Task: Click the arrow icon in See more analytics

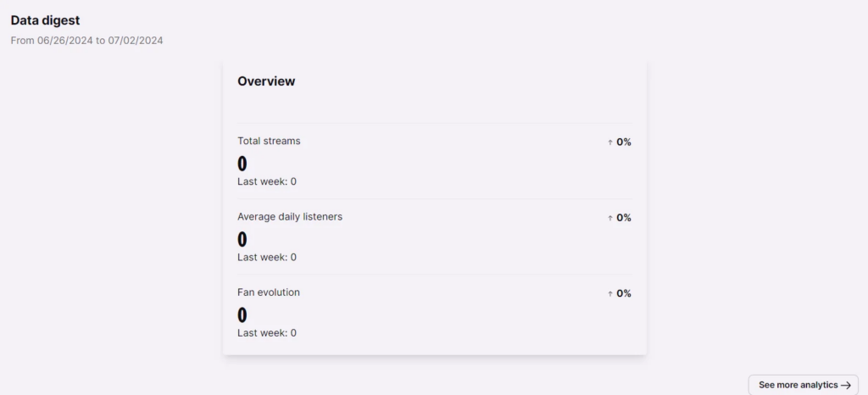Action: click(845, 386)
